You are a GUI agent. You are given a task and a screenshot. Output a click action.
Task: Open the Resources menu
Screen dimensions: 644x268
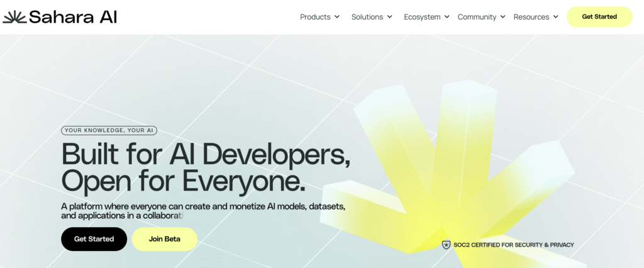tap(531, 17)
